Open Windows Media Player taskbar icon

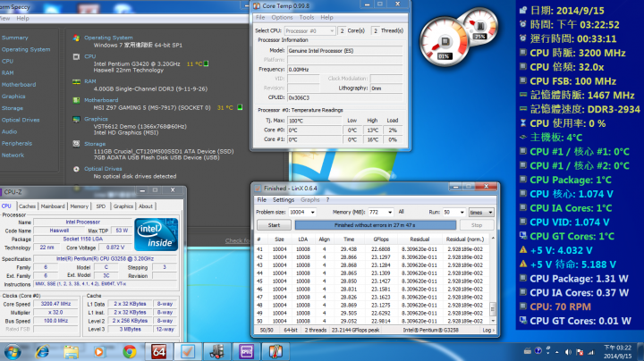coord(99,352)
